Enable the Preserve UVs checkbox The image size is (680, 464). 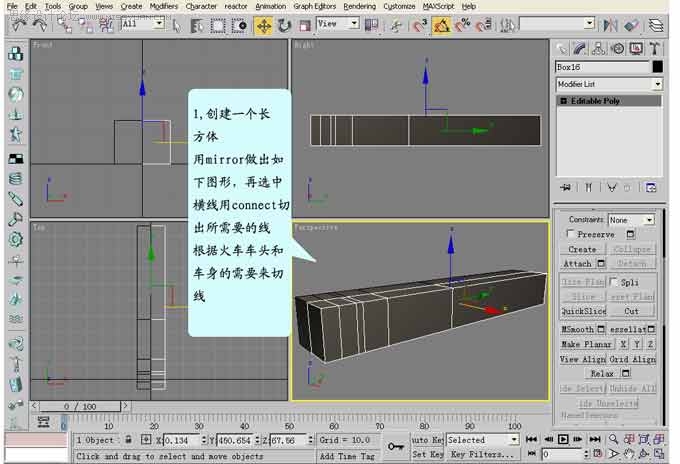[571, 234]
